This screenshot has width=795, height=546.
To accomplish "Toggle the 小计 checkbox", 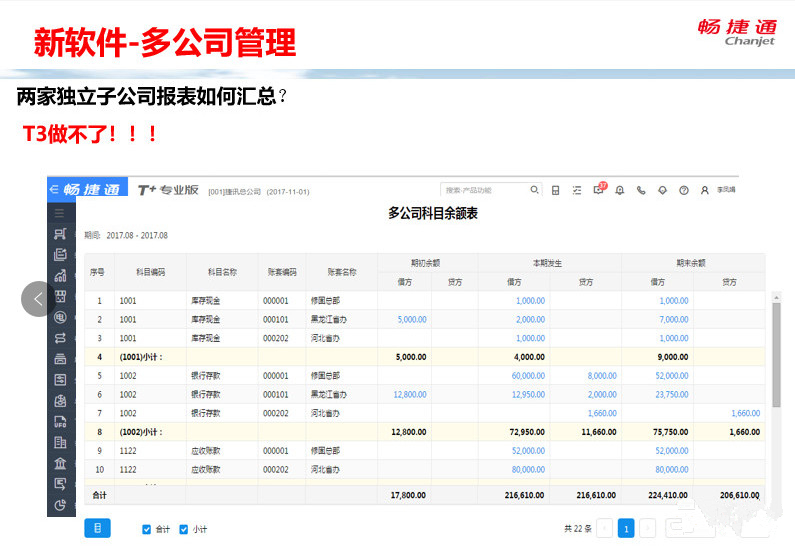I will (184, 529).
